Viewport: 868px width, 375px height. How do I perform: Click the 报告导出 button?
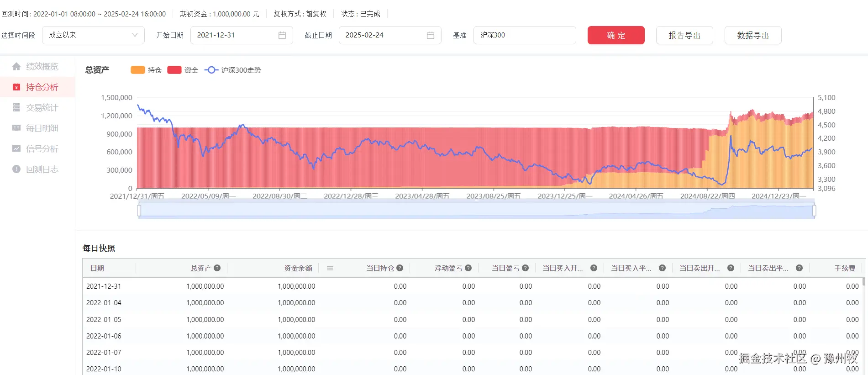click(684, 35)
